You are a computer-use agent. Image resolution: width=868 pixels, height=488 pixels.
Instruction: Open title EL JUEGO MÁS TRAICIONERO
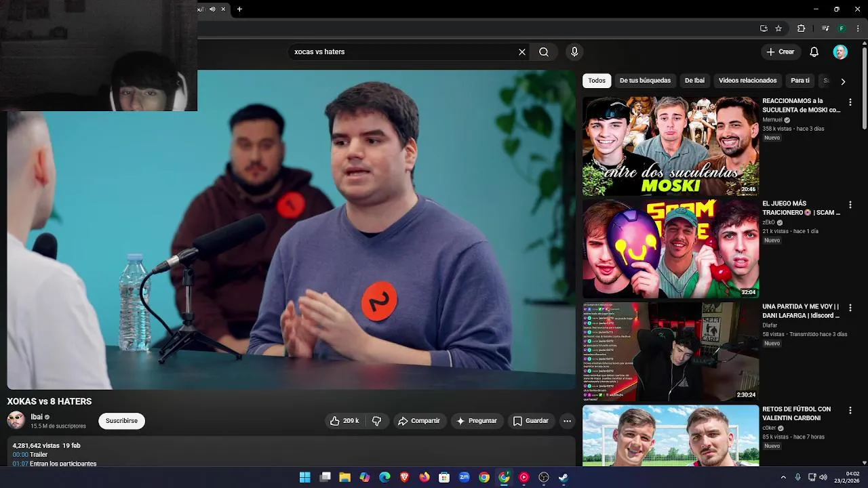[x=801, y=208]
